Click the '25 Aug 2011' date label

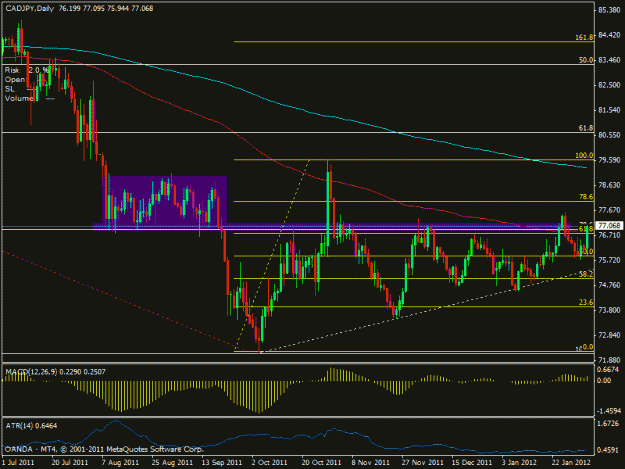point(172,463)
